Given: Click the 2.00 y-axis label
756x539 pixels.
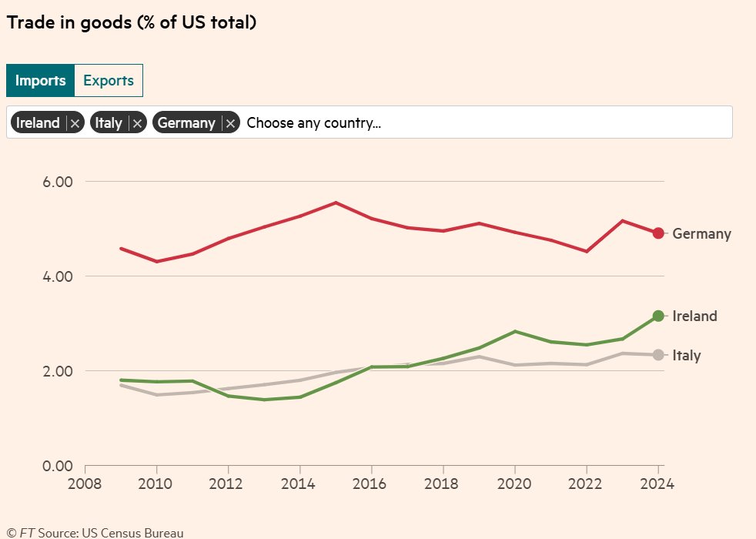Looking at the screenshot, I should point(58,372).
